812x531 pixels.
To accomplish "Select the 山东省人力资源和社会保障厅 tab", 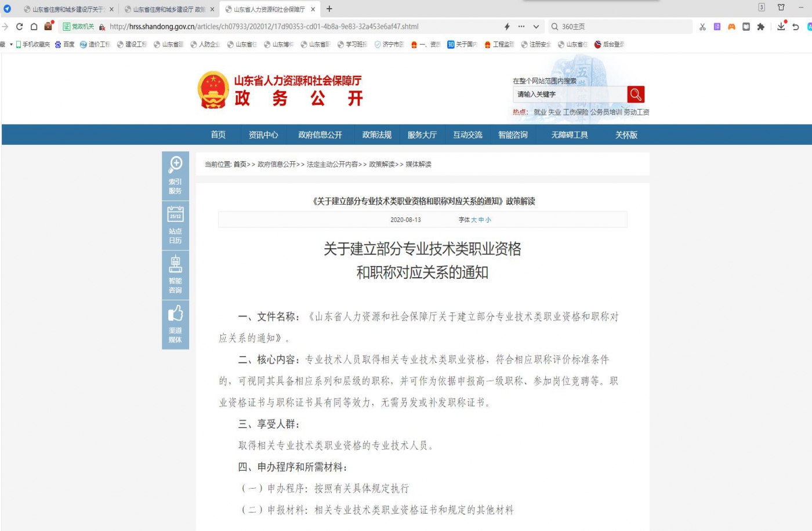I will click(265, 9).
